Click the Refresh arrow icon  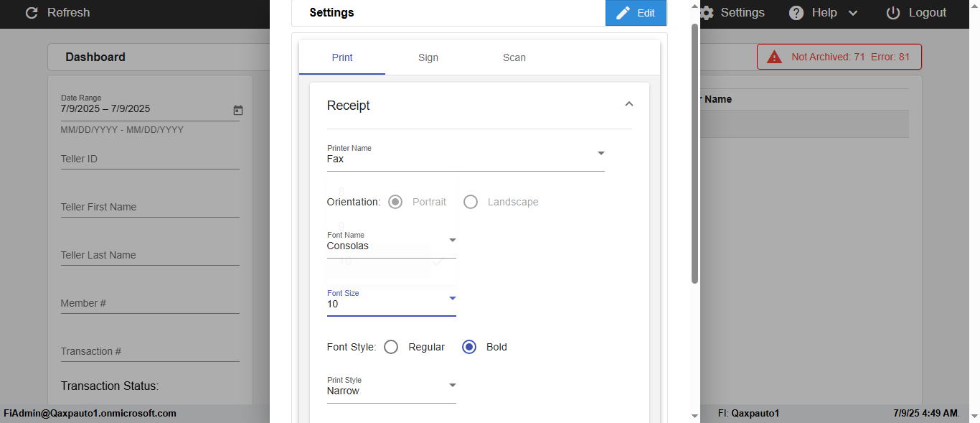pos(31,13)
